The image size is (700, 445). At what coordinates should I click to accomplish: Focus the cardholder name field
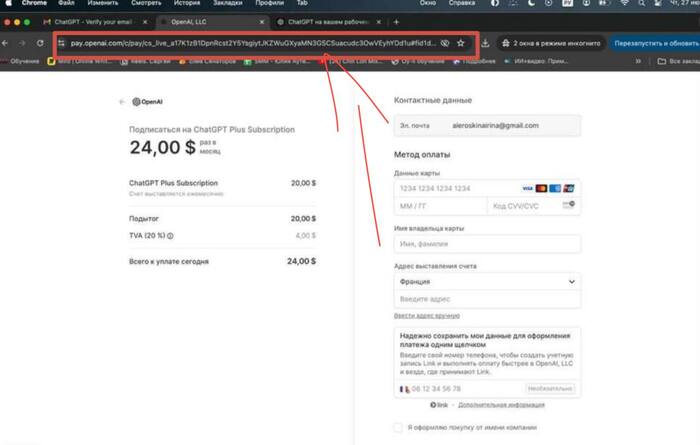487,243
